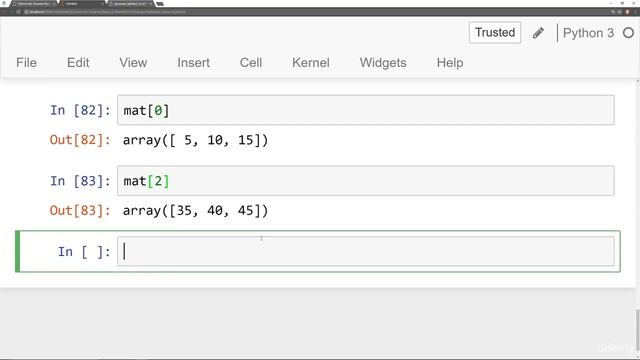Select the In [83] prompt
The height and width of the screenshot is (360, 640).
tap(80, 181)
